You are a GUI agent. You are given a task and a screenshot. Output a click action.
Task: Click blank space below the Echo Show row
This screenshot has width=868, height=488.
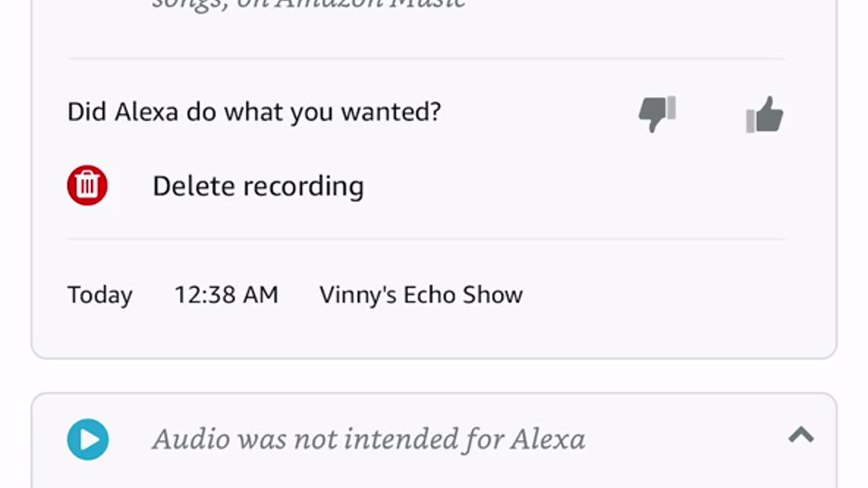434,332
